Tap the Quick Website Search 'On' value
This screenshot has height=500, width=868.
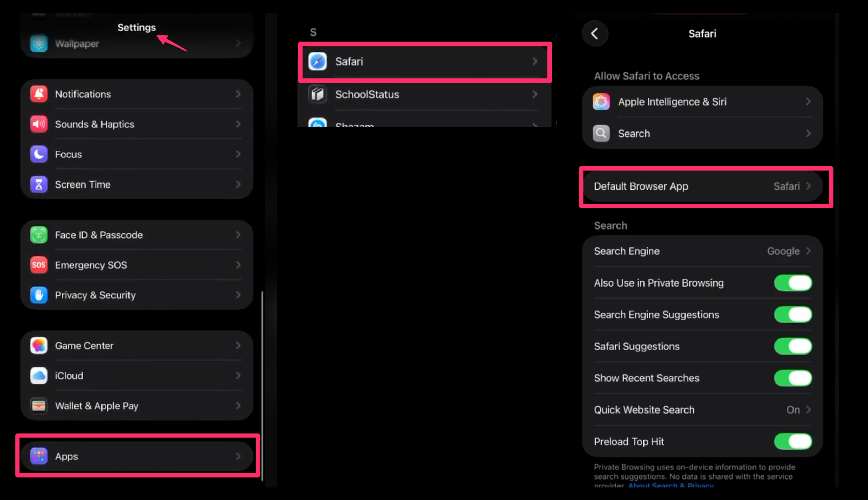pyautogui.click(x=793, y=410)
